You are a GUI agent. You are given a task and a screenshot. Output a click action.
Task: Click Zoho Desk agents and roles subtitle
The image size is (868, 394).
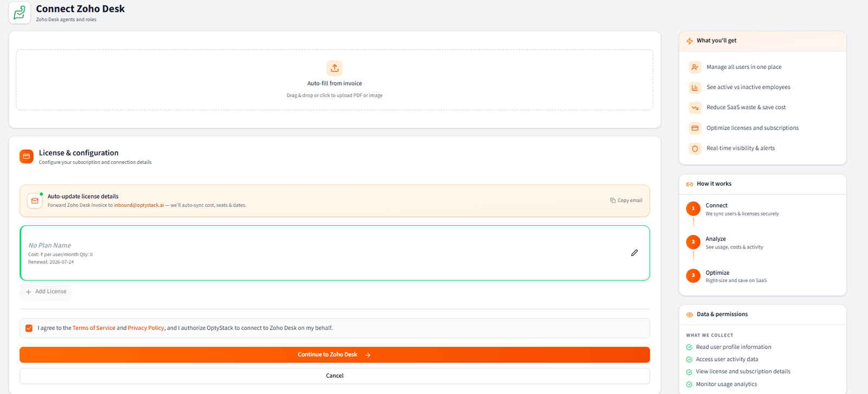66,20
